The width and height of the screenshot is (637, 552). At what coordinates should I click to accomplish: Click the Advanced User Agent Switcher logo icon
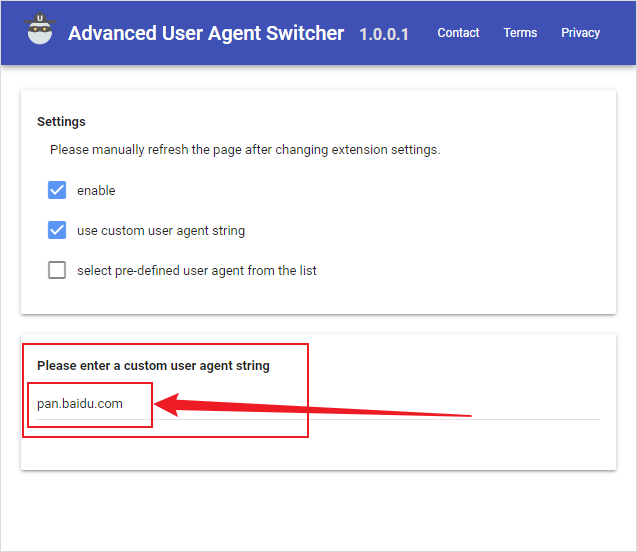pos(40,29)
